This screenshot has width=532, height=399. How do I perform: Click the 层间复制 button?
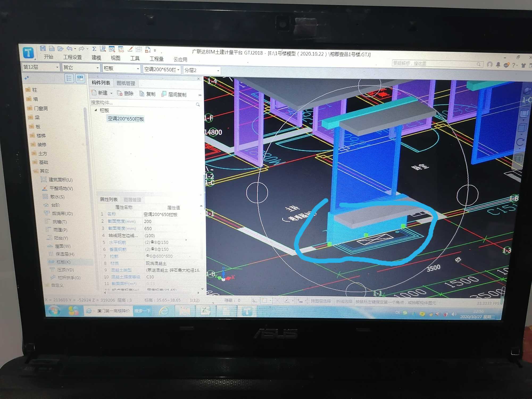174,94
